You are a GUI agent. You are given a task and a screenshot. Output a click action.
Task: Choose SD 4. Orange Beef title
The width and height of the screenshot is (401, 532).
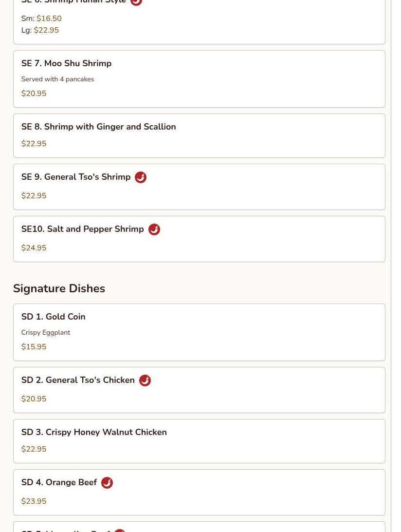(x=59, y=482)
